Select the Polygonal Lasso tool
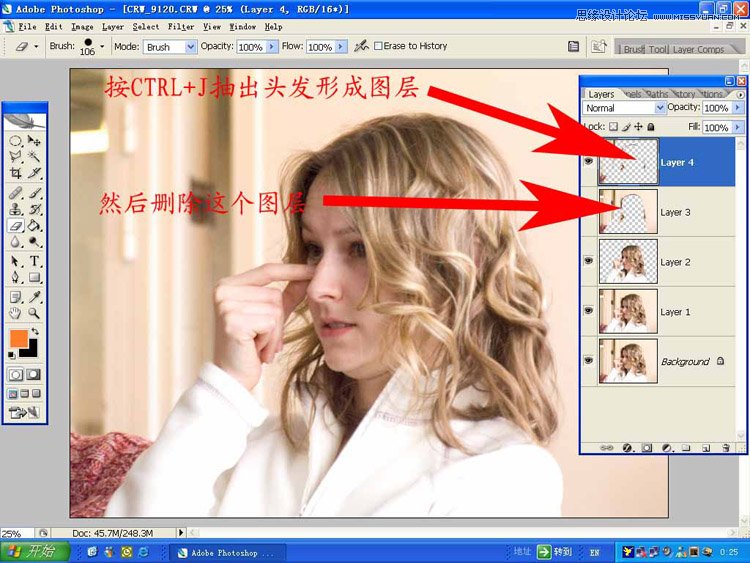Viewport: 750px width, 563px height. pyautogui.click(x=15, y=156)
